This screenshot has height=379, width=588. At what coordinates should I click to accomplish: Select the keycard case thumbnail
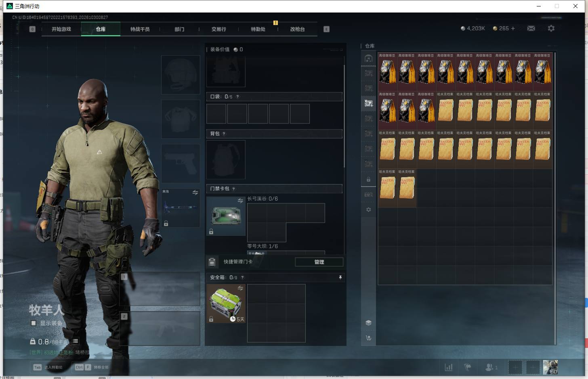(x=226, y=216)
